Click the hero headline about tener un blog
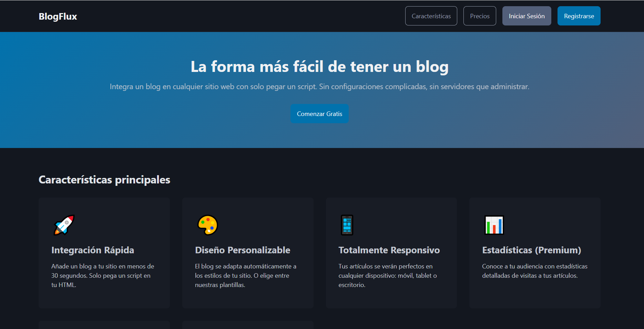Image resolution: width=644 pixels, height=329 pixels. (319, 67)
